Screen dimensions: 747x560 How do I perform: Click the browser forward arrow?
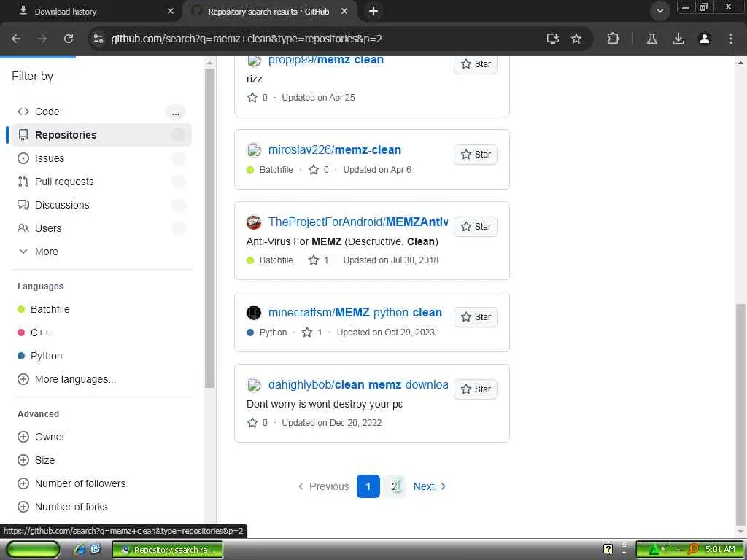tap(42, 39)
